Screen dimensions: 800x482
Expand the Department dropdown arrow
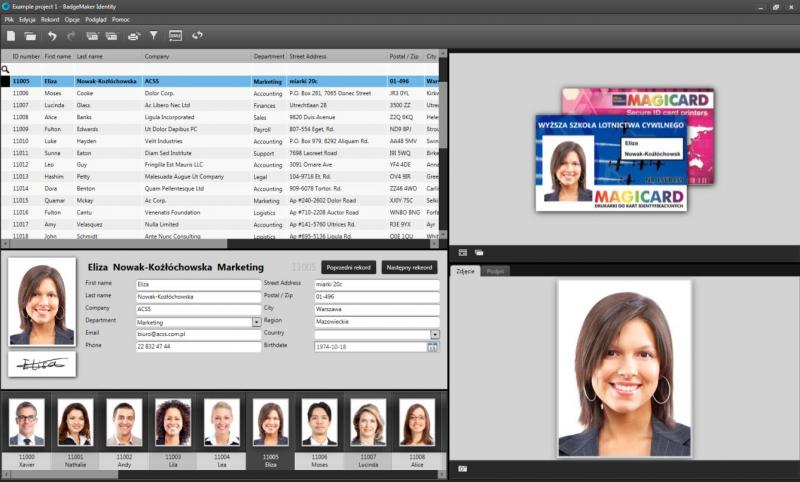point(256,322)
